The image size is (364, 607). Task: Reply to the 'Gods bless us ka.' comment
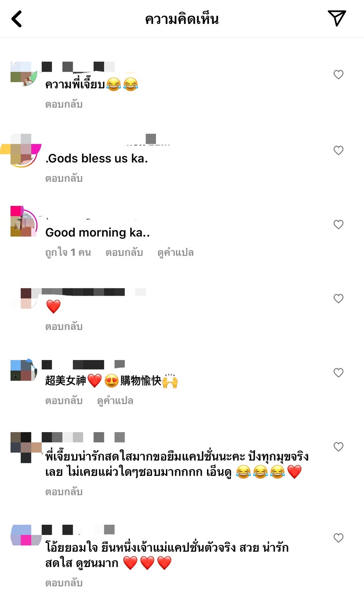(64, 179)
